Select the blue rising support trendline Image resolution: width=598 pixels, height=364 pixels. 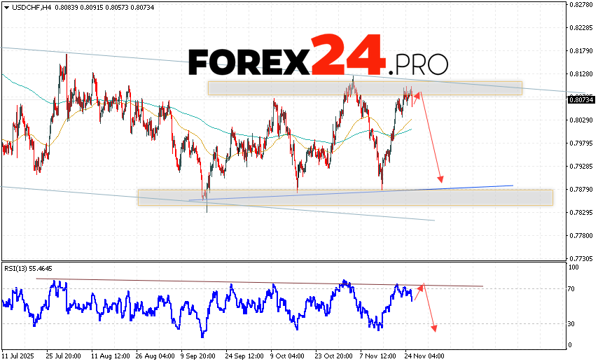click(350, 193)
